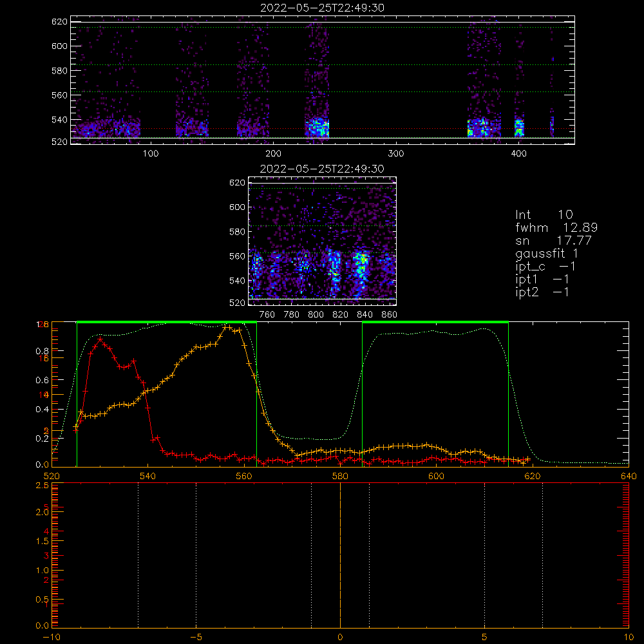Click the 'ipt2 -1' parameter line
Image resolution: width=644 pixels, height=644 pixels.
point(542,292)
